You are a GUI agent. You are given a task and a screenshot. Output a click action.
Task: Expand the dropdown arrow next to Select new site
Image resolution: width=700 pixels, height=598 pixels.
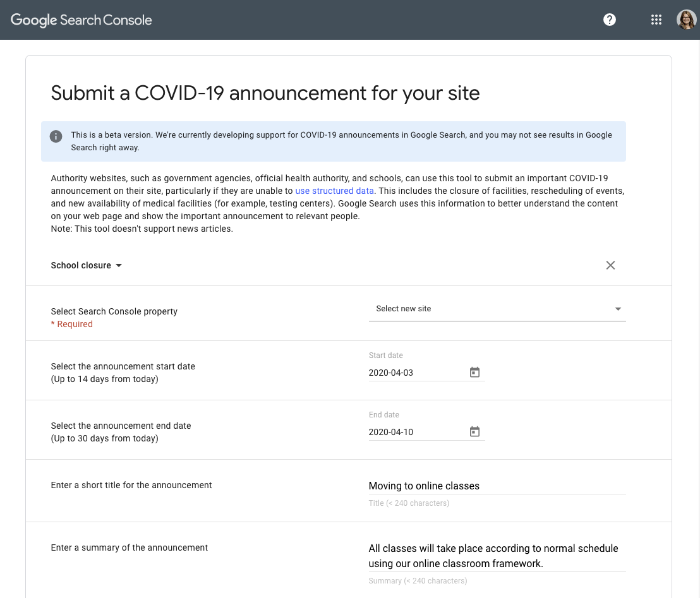pos(617,309)
